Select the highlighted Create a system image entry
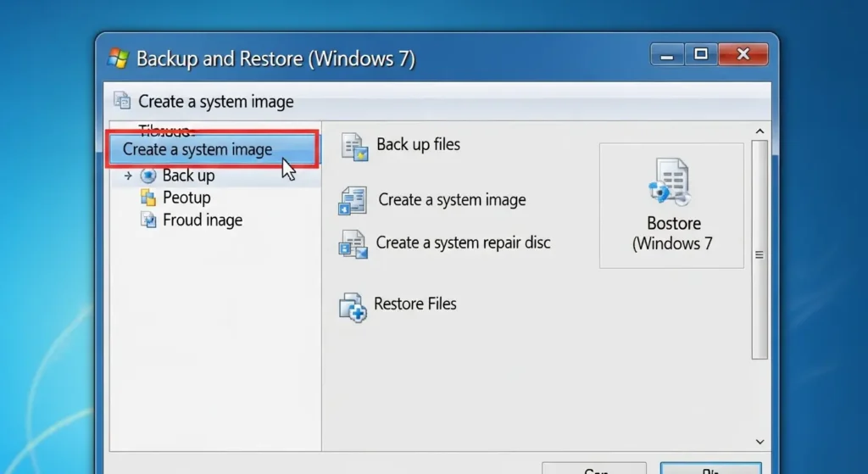This screenshot has height=474, width=868. (x=213, y=149)
